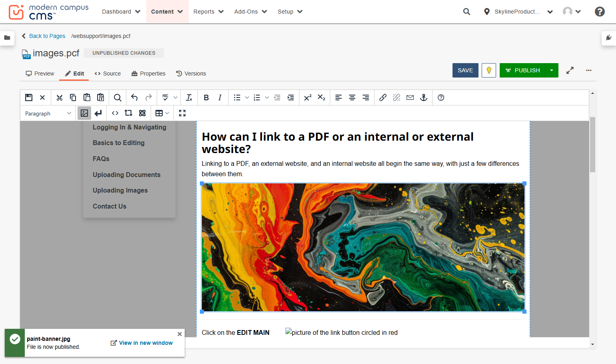Select the colorful paint banner image
The image size is (616, 364).
click(x=363, y=247)
